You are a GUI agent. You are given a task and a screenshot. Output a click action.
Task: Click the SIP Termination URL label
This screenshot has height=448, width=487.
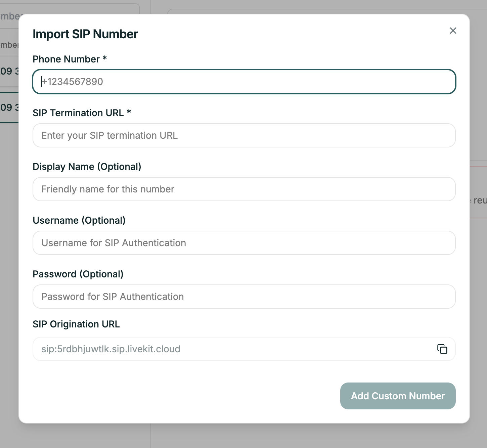click(82, 113)
